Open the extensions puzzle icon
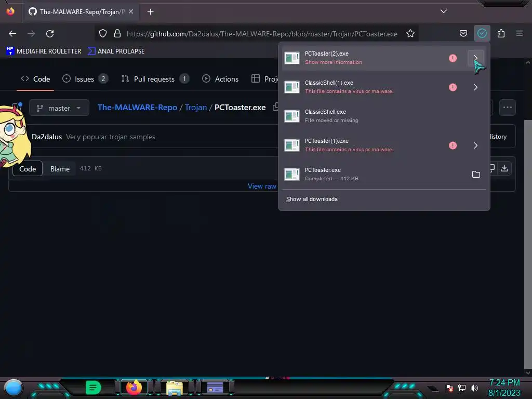The image size is (532, 399). click(x=501, y=34)
